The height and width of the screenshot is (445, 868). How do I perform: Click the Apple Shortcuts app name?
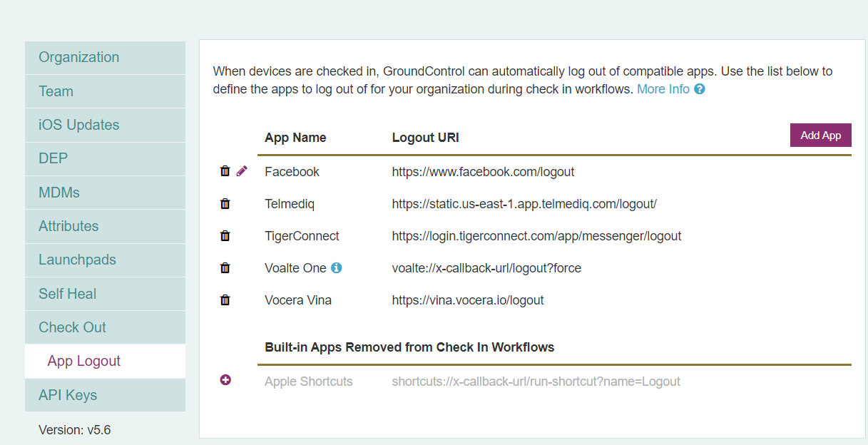pos(309,382)
